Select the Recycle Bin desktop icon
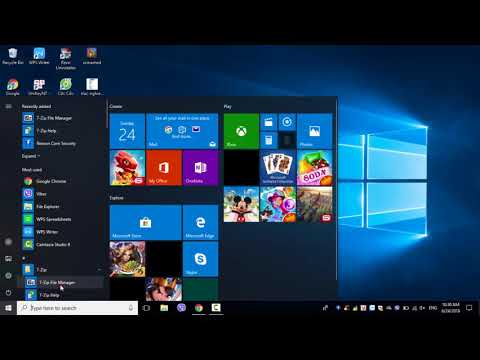The width and height of the screenshot is (480, 360). pyautogui.click(x=13, y=56)
